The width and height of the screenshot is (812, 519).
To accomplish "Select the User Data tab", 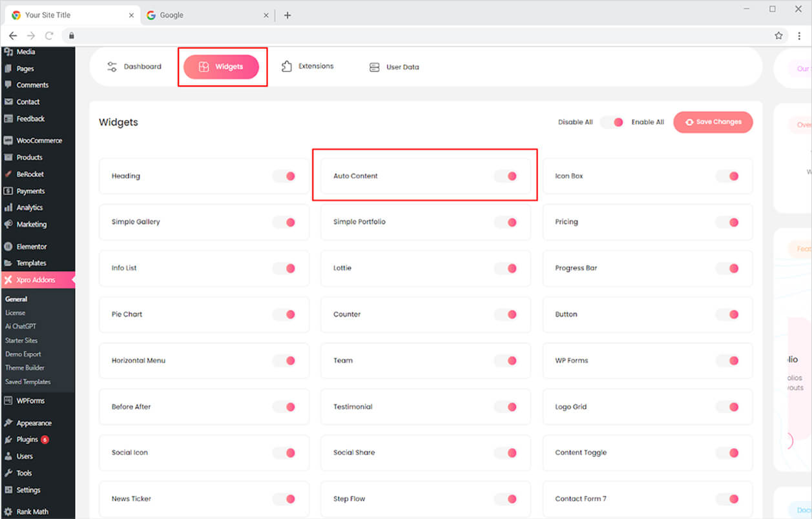I will click(x=394, y=67).
